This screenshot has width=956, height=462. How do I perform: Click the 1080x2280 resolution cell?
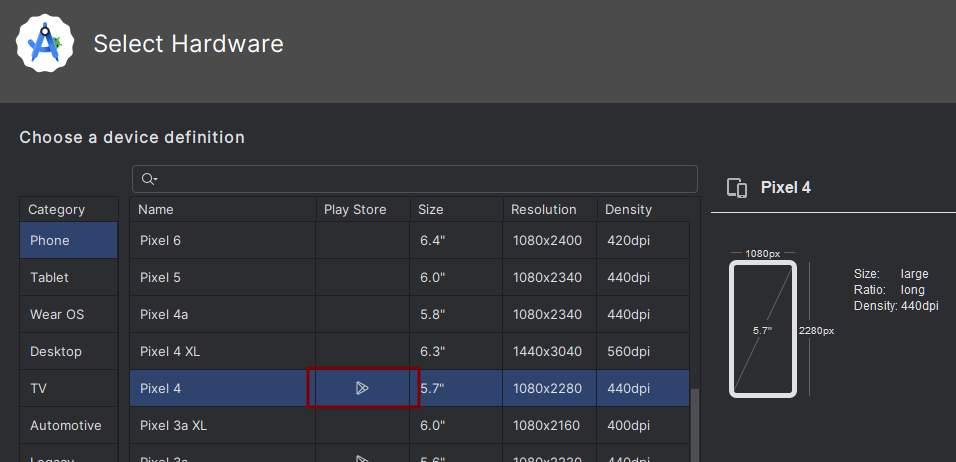[550, 388]
